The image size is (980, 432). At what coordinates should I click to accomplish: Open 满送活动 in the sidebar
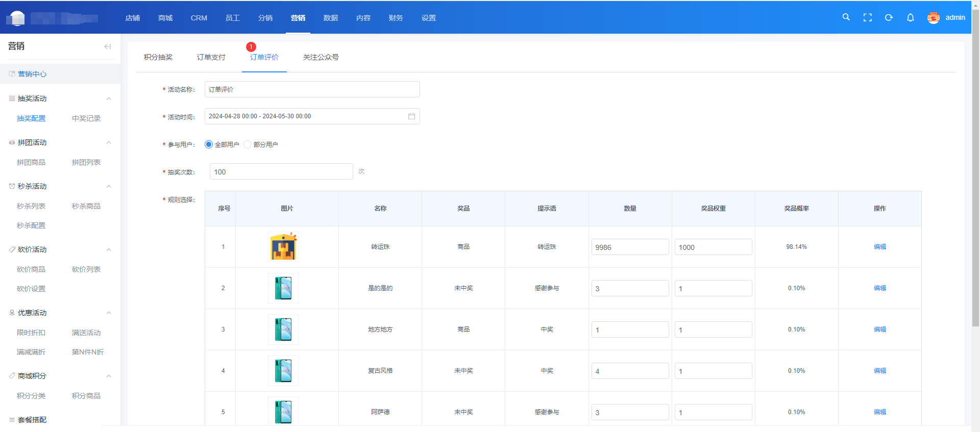[x=86, y=333]
